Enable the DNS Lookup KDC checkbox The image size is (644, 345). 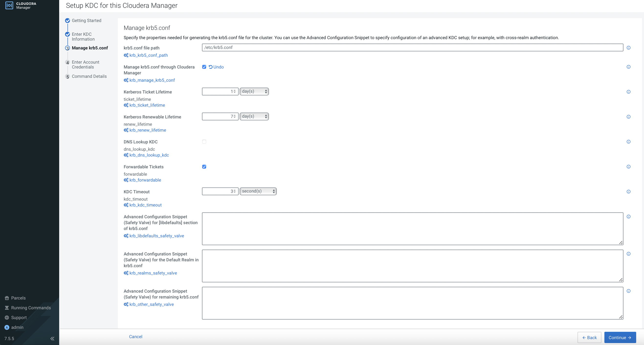204,142
